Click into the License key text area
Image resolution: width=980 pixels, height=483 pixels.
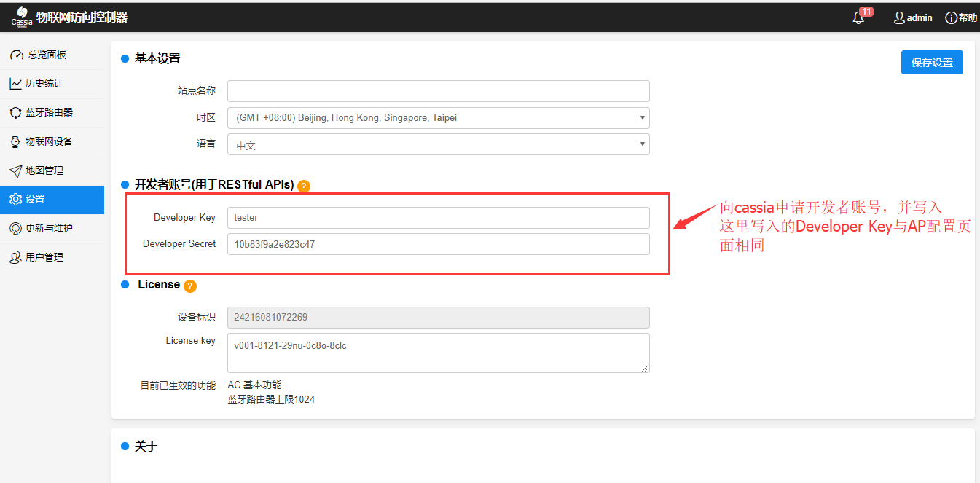tap(438, 353)
